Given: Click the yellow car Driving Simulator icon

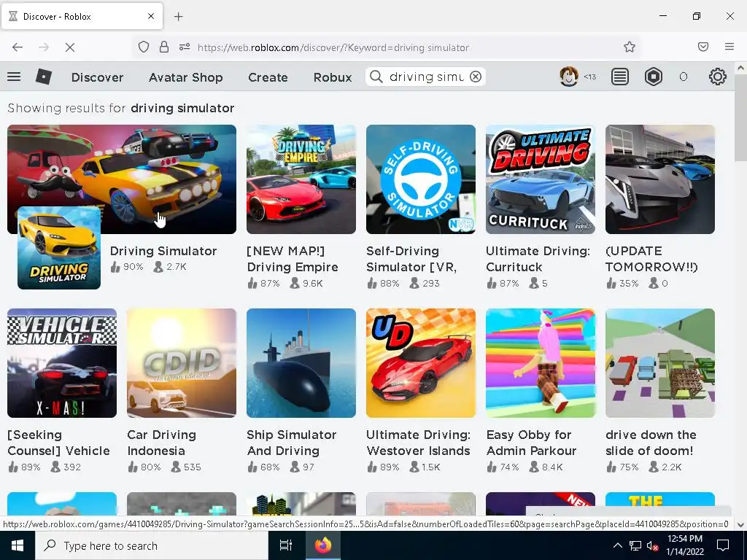Looking at the screenshot, I should point(59,248).
